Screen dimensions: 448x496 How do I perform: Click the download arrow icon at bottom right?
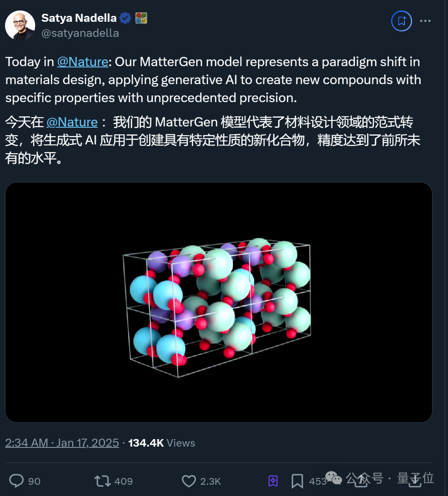[415, 480]
